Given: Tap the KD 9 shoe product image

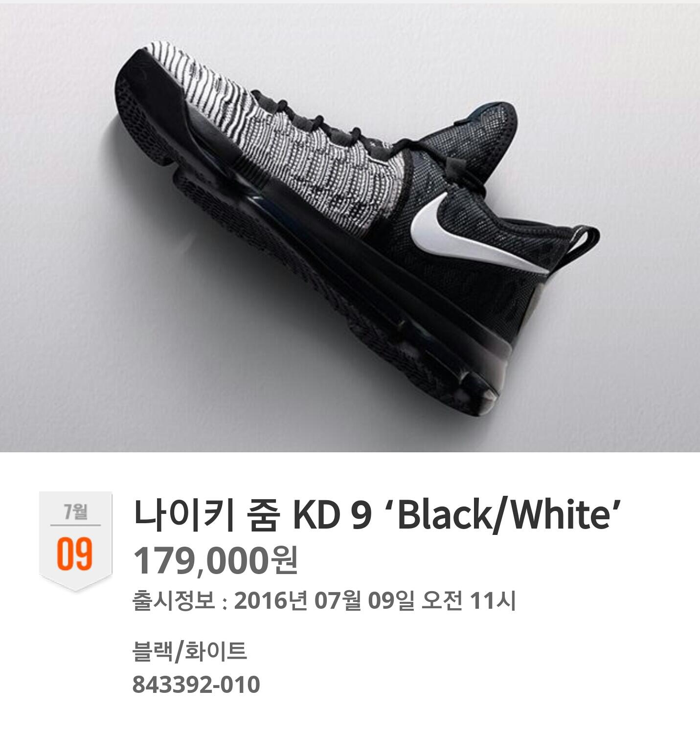Looking at the screenshot, I should 350,228.
